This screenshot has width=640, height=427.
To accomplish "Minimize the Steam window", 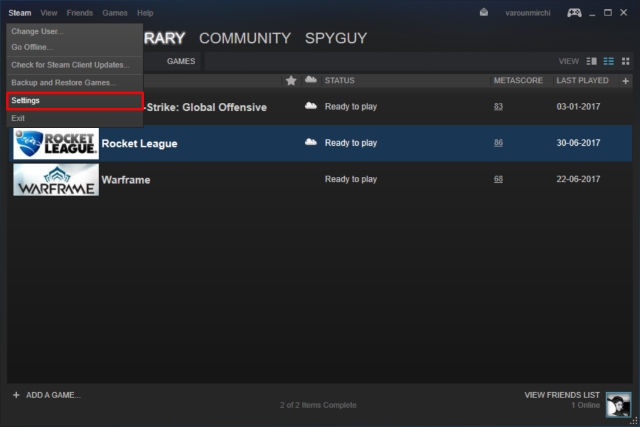I will [592, 13].
